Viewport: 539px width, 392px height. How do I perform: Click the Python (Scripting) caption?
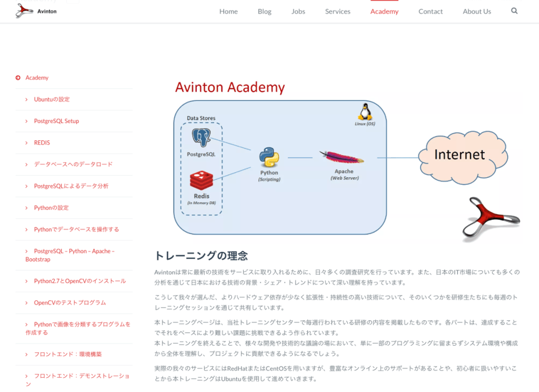[x=269, y=176]
